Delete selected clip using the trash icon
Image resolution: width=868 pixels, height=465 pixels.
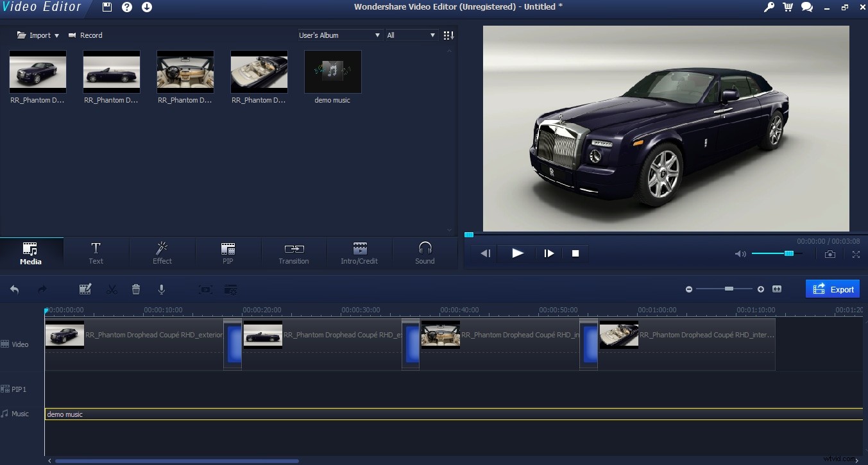[136, 289]
